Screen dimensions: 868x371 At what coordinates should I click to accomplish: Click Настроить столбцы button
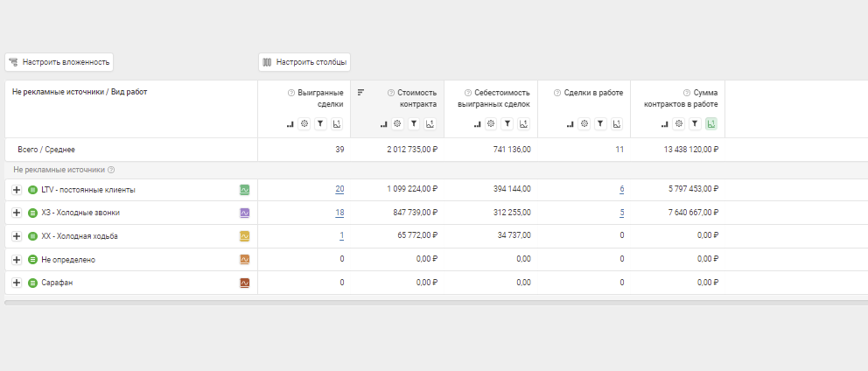pos(304,62)
